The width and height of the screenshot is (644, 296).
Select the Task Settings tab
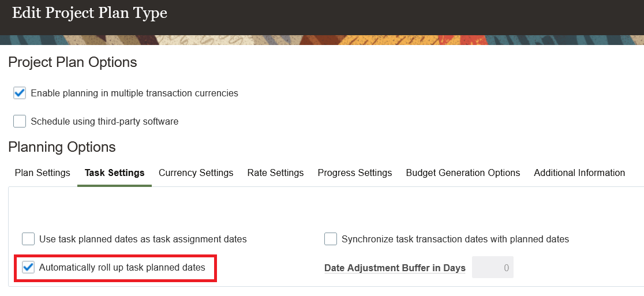pyautogui.click(x=115, y=173)
